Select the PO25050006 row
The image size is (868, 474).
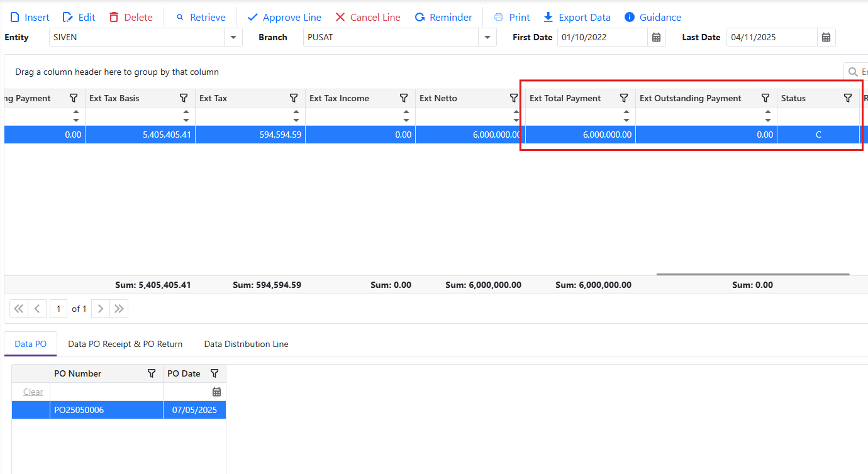point(119,410)
